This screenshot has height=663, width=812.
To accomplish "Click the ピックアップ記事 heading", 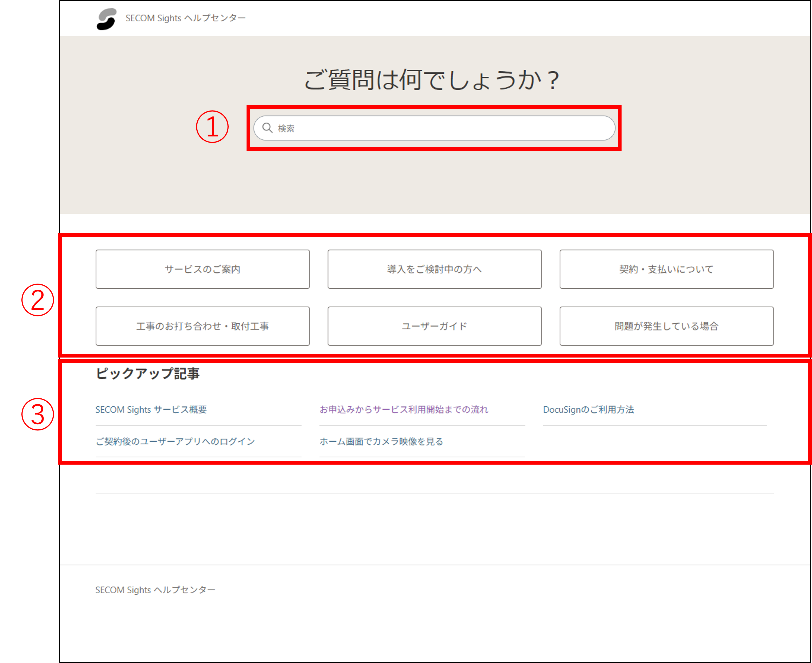I will coord(147,373).
